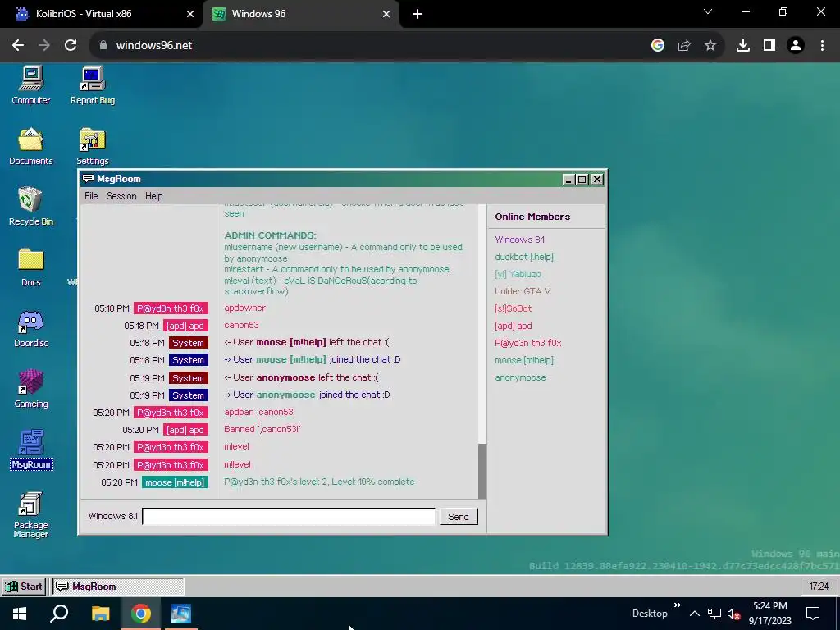Launch the Gameing desktop shortcut
This screenshot has height=630, width=840.
click(30, 389)
